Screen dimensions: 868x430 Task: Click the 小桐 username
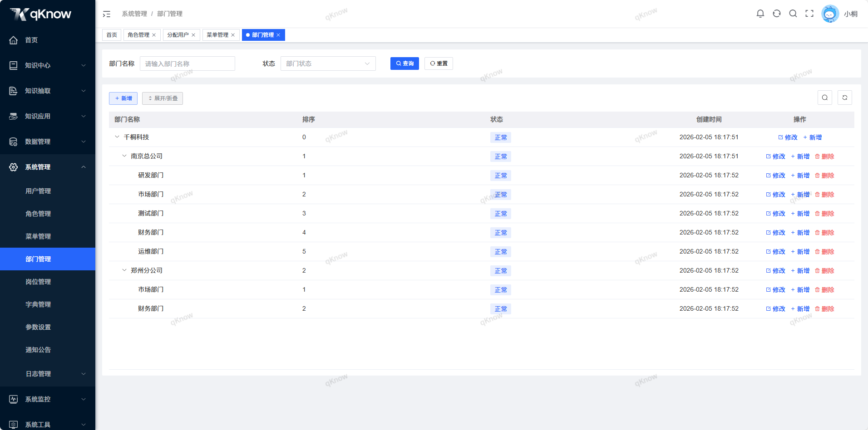point(851,14)
